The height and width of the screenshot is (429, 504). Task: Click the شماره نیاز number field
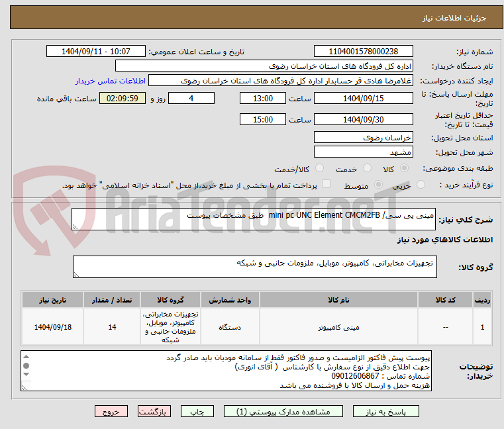pos(363,52)
